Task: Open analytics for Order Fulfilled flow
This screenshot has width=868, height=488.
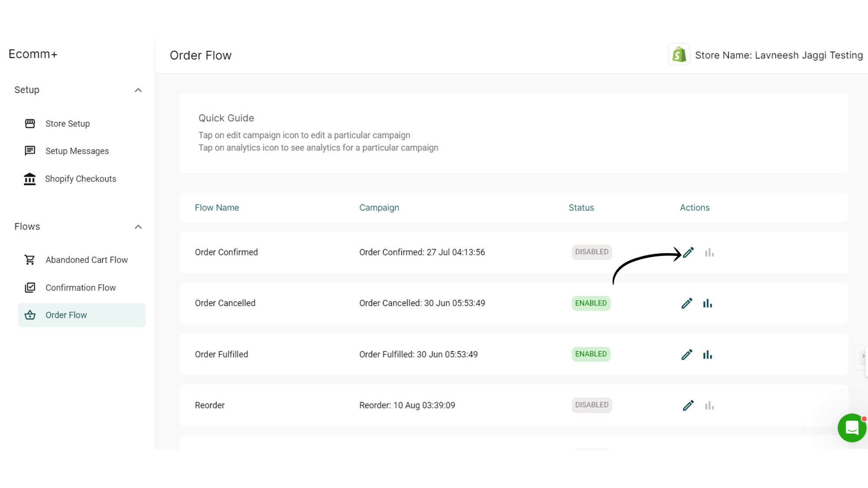Action: pyautogui.click(x=708, y=354)
